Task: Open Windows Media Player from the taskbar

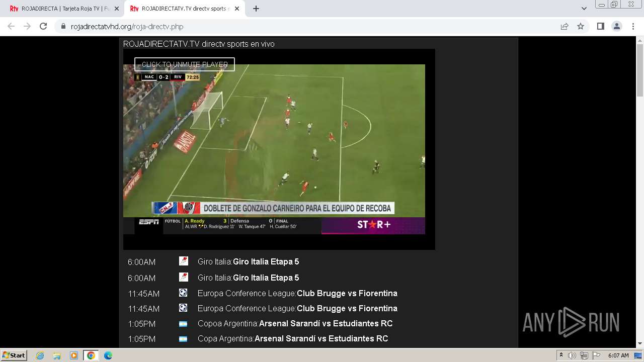Action: [x=74, y=355]
